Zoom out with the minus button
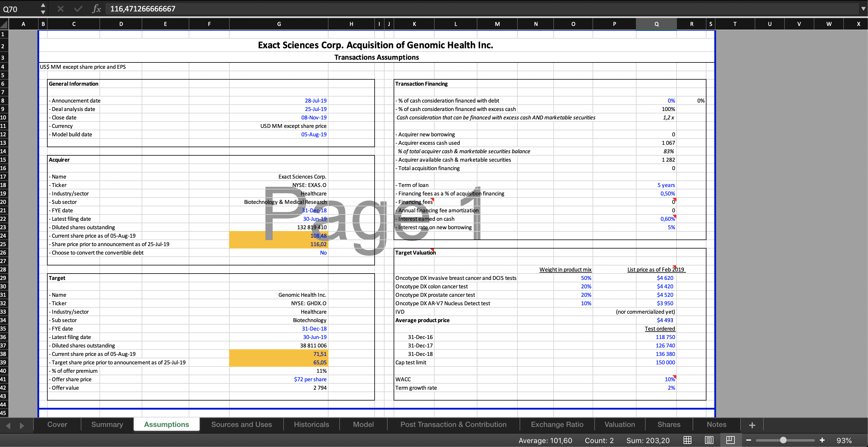The image size is (868, 447). coord(748,440)
